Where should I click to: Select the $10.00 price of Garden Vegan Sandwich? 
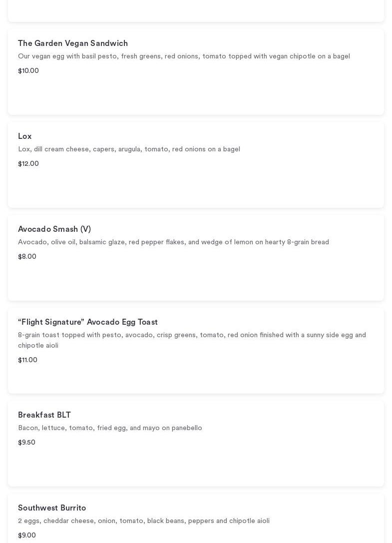coord(28,71)
